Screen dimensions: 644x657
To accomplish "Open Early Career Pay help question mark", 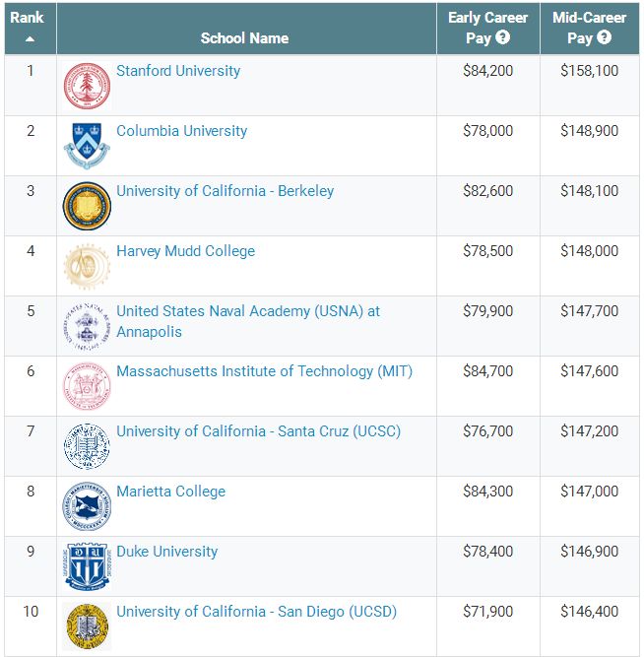I will point(502,37).
